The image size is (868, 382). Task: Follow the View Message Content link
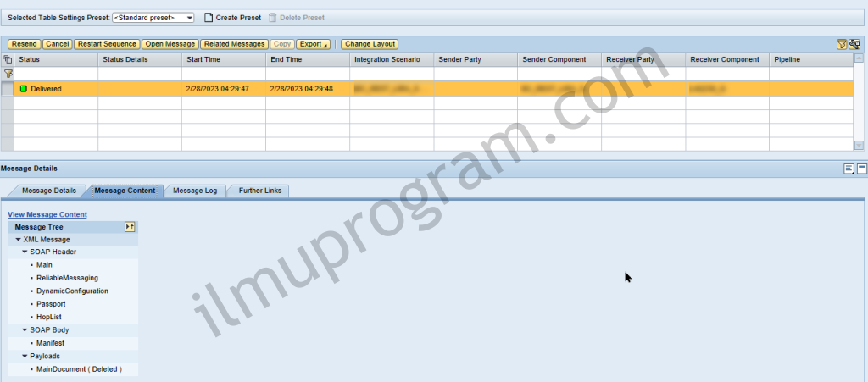[47, 215]
